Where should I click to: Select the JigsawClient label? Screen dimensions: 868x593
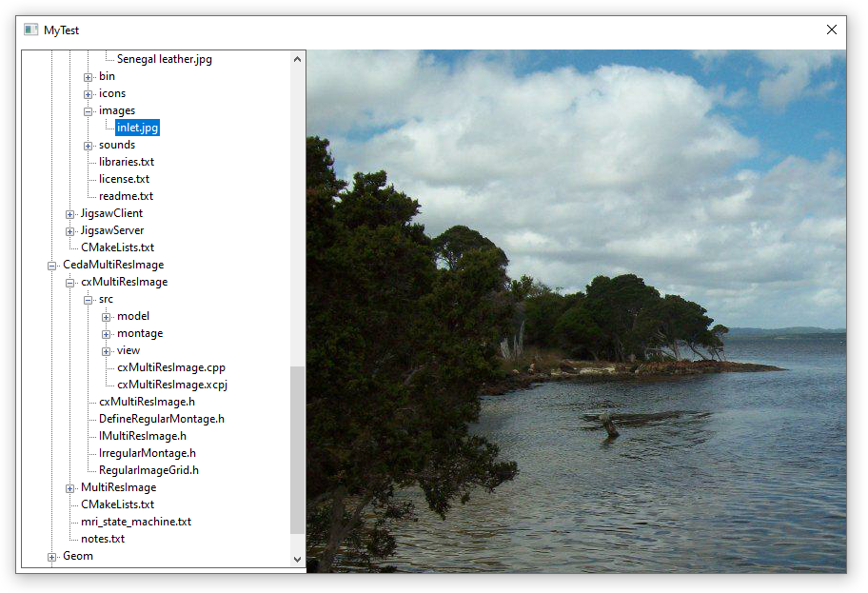pos(111,213)
